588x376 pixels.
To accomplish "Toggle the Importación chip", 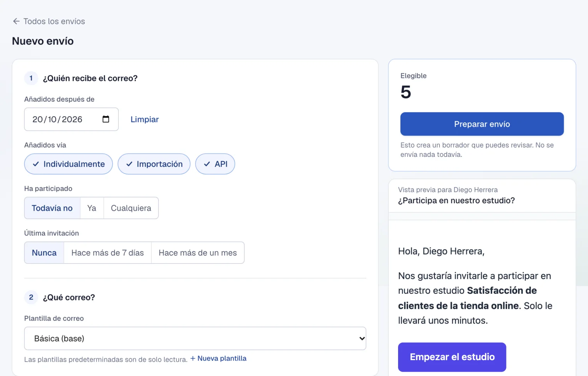I will point(154,164).
